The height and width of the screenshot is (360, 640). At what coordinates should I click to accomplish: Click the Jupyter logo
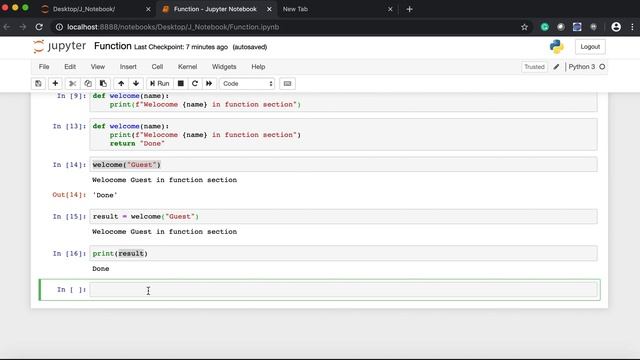point(59,46)
